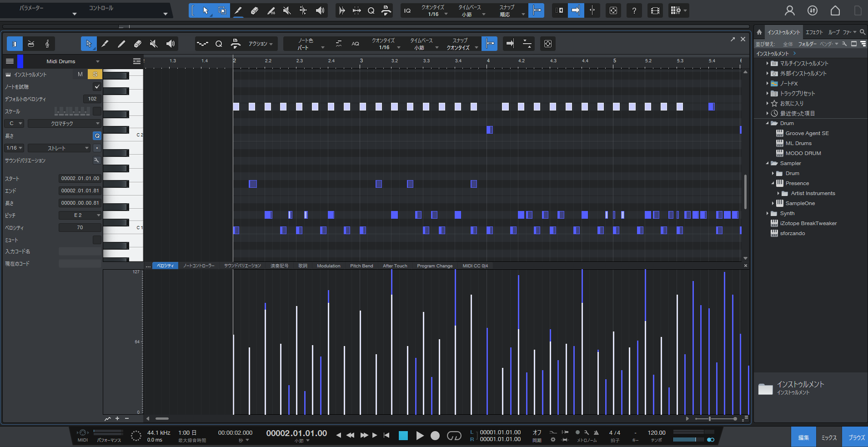The width and height of the screenshot is (868, 447).
Task: Switch to the Pitch Bend lane tab
Action: tap(361, 266)
